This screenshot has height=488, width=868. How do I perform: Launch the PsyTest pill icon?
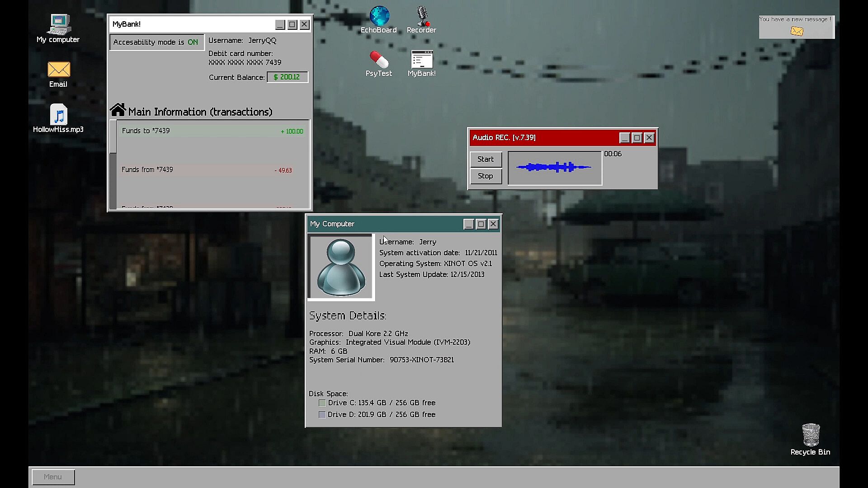379,60
